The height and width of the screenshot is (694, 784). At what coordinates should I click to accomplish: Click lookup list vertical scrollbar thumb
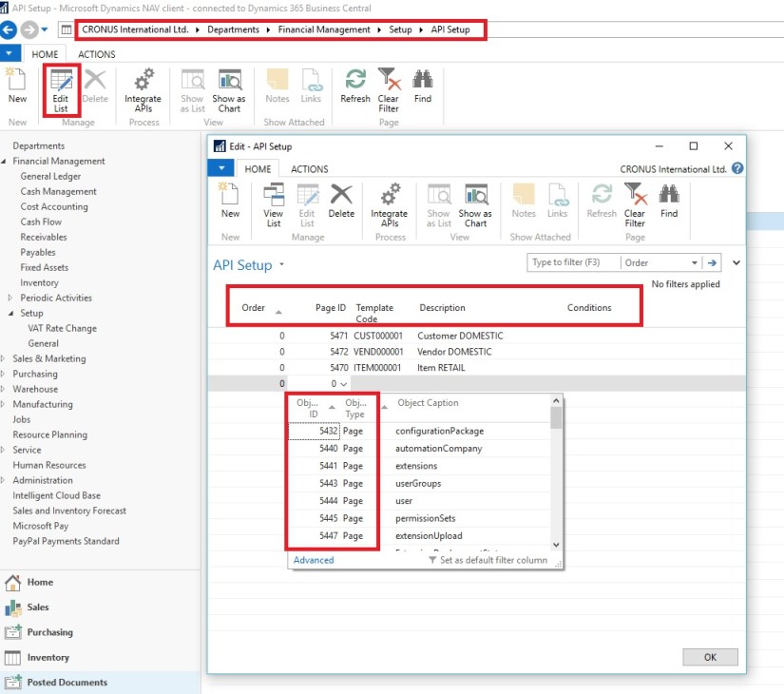tap(556, 418)
